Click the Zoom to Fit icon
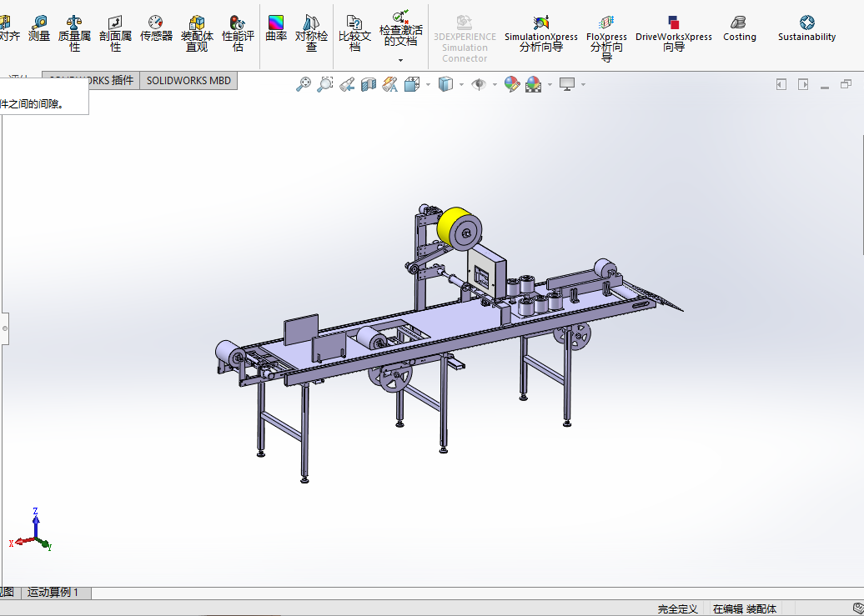Image resolution: width=864 pixels, height=616 pixels. (x=303, y=84)
